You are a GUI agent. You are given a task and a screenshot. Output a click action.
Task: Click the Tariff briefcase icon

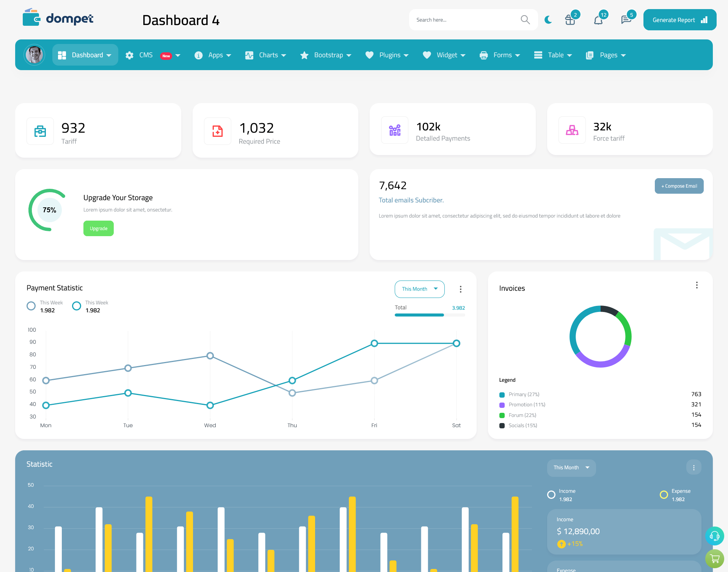tap(40, 130)
